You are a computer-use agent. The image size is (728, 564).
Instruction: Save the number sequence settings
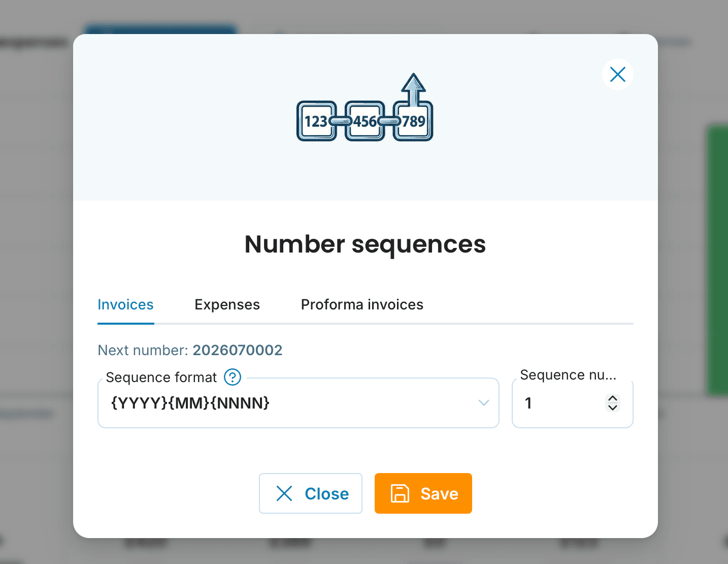pos(423,493)
